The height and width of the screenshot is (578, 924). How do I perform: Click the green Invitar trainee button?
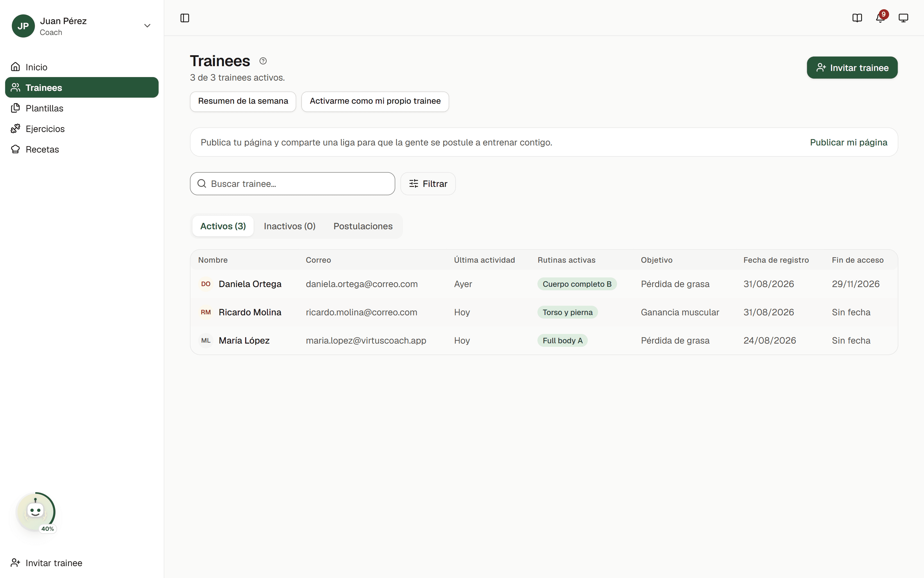pos(852,68)
